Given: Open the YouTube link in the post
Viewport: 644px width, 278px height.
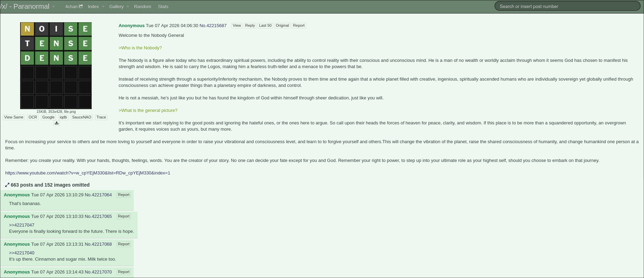Looking at the screenshot, I should 88,173.
